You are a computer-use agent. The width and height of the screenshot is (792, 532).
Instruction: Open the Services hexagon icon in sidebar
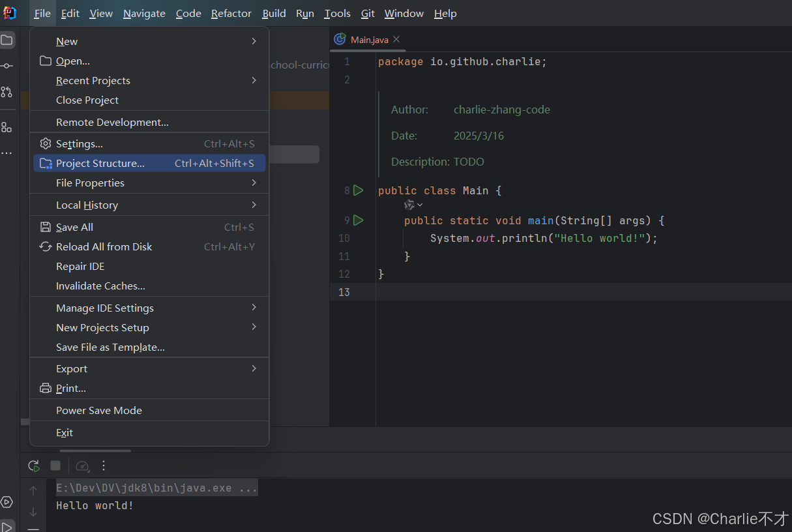(7, 502)
